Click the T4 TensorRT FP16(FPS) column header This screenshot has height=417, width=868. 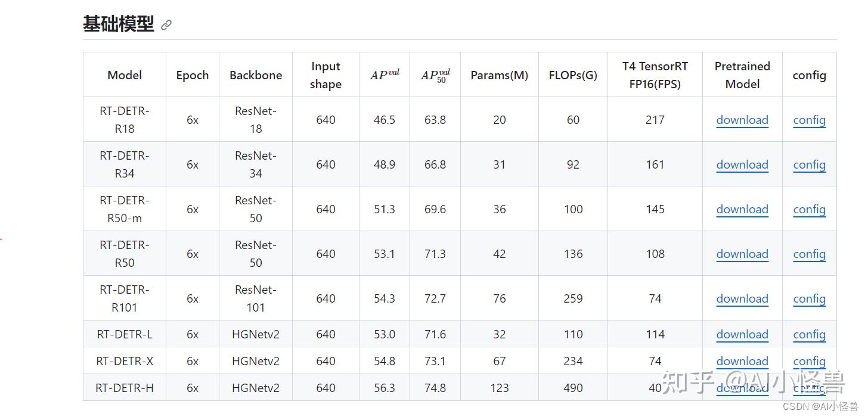[x=655, y=75]
